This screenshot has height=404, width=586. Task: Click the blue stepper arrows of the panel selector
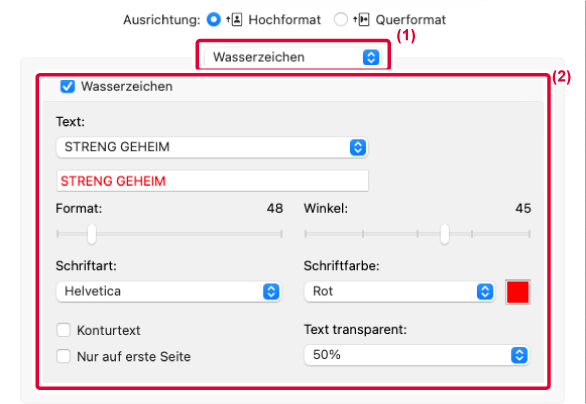(x=371, y=57)
